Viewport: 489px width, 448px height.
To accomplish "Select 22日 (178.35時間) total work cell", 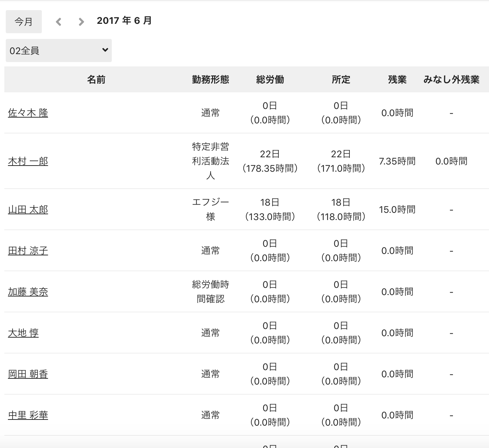I will (270, 161).
